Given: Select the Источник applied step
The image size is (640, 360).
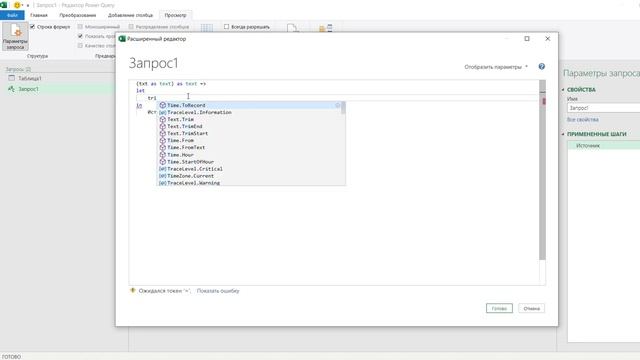Looking at the screenshot, I should click(x=603, y=145).
